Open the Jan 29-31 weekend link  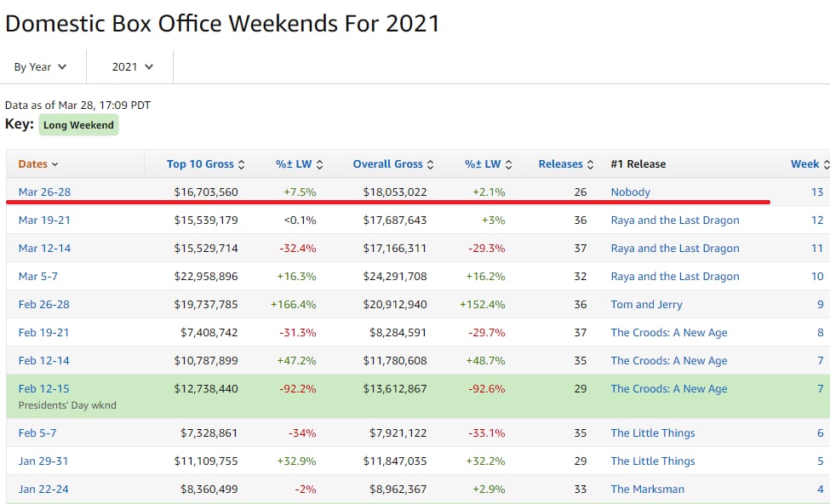(43, 461)
